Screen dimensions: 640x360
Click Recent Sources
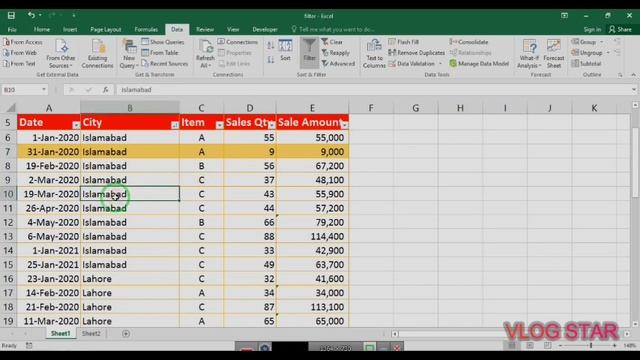(x=164, y=64)
